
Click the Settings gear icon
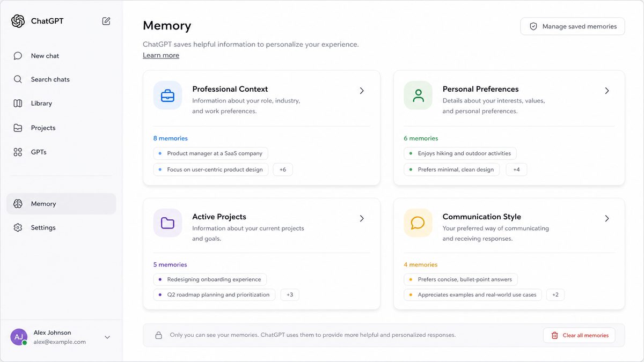pos(18,227)
